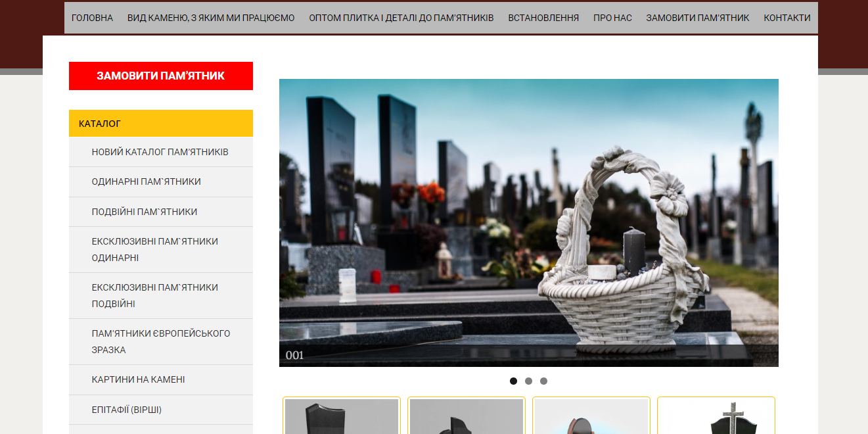Screen dimensions: 868x434
Task: Open ПОДВІЙНІ ПАМ'ЯТНИКИ category
Action: tap(145, 212)
